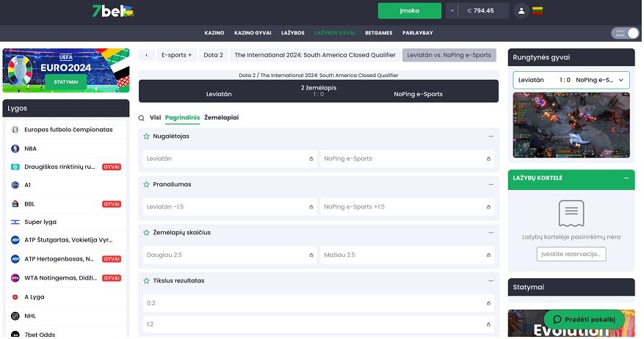Click the Įmoka deposit button
This screenshot has width=644, height=339.
coord(410,11)
